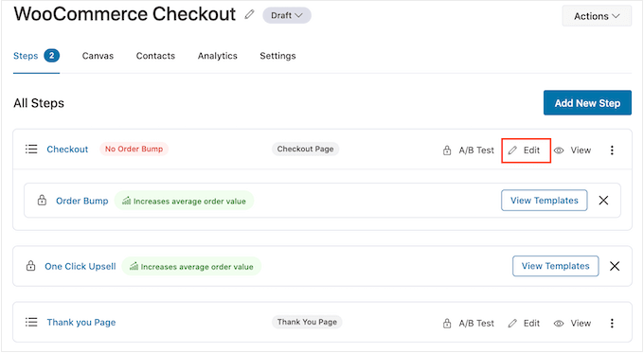
Task: Click View text in the Thank you Page row
Action: 581,324
